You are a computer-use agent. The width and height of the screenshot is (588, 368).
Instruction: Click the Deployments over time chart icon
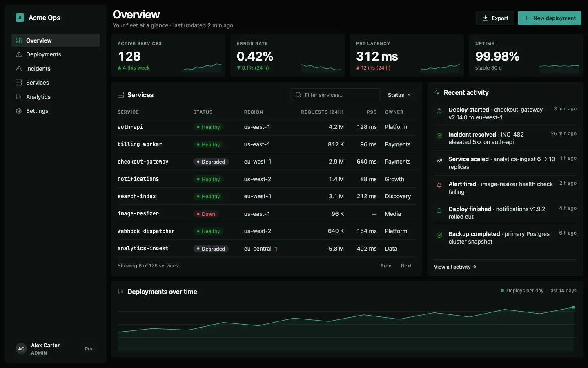tap(121, 292)
